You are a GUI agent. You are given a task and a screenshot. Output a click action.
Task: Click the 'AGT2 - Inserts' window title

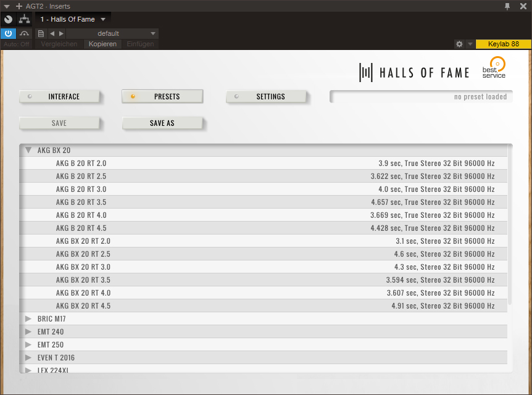(48, 6)
